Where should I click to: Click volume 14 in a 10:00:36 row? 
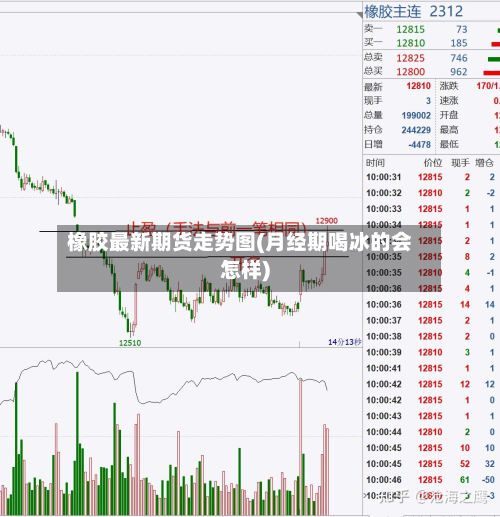point(465,305)
